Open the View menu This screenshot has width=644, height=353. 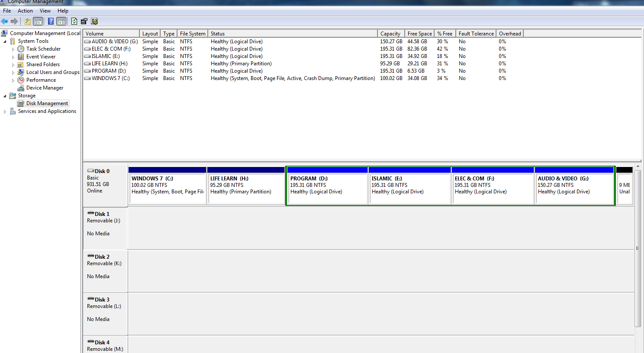(45, 11)
